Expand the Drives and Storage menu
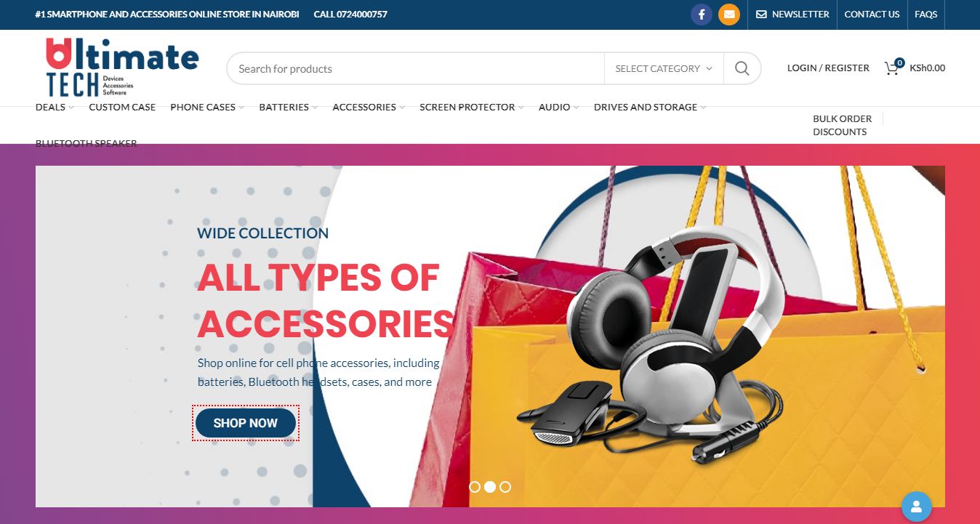The image size is (980, 524). coord(650,107)
